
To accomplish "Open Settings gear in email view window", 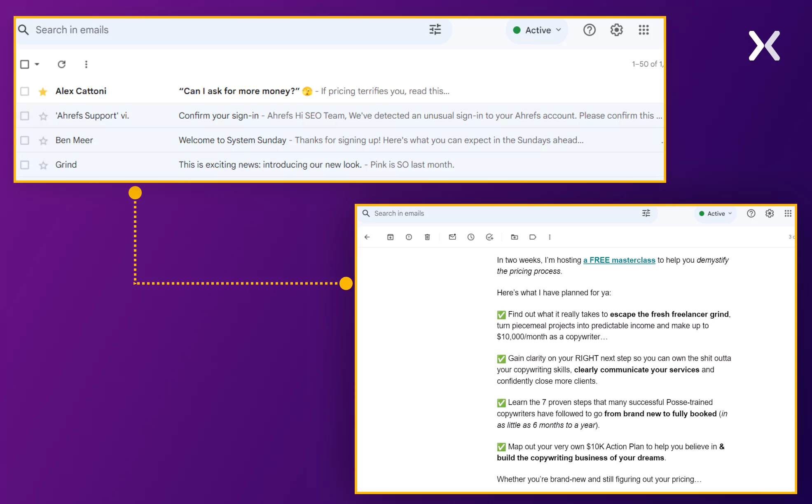I will click(x=770, y=213).
